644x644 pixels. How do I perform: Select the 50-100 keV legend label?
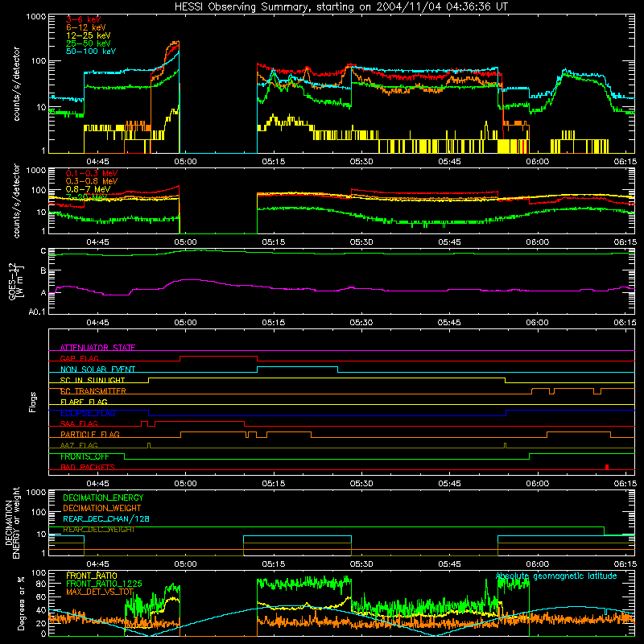point(91,52)
